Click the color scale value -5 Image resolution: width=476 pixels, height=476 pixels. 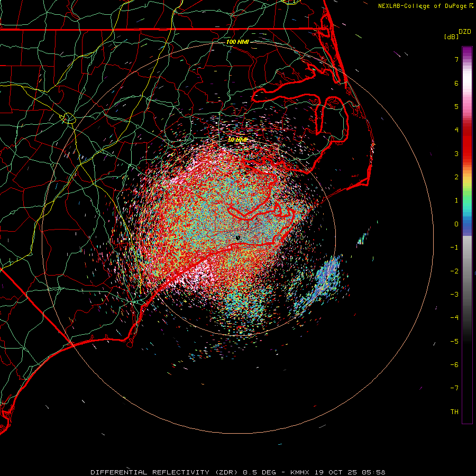point(454,342)
